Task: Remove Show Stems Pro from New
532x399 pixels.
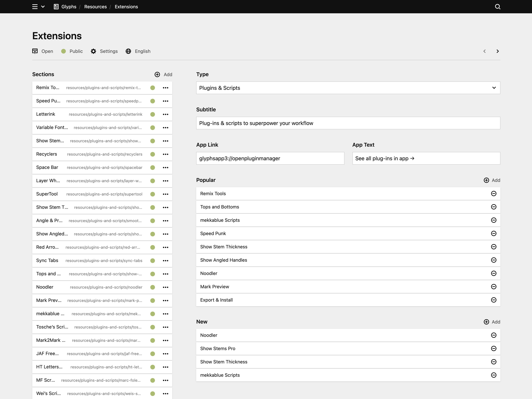Action: click(x=494, y=348)
